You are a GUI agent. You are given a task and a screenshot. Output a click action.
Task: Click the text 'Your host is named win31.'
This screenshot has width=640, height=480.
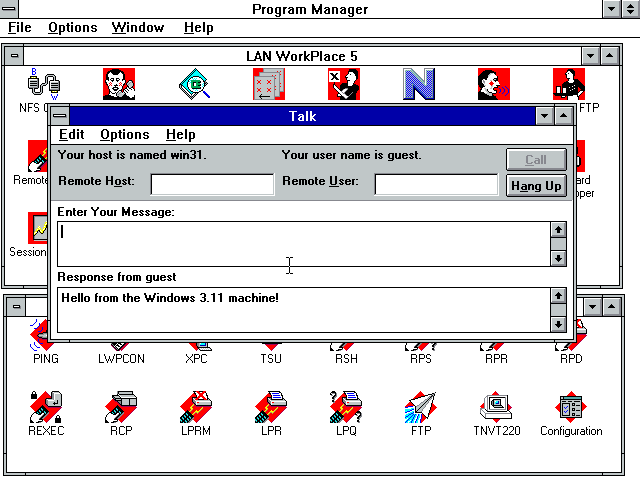(132, 155)
